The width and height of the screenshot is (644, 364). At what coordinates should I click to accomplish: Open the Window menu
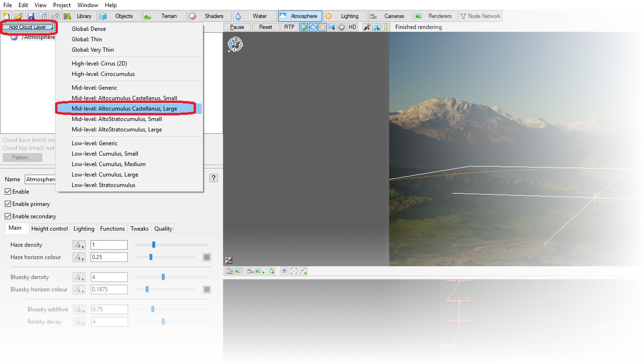click(x=88, y=5)
